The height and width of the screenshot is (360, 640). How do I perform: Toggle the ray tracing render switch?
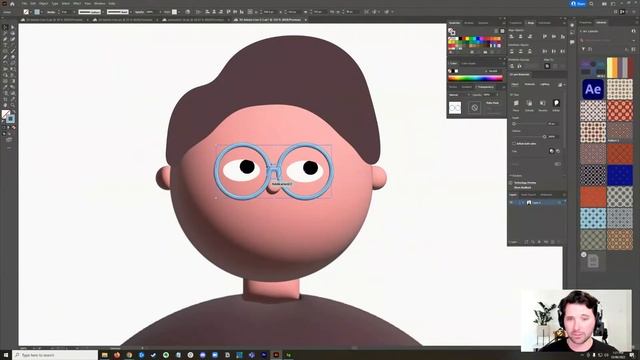point(558,164)
